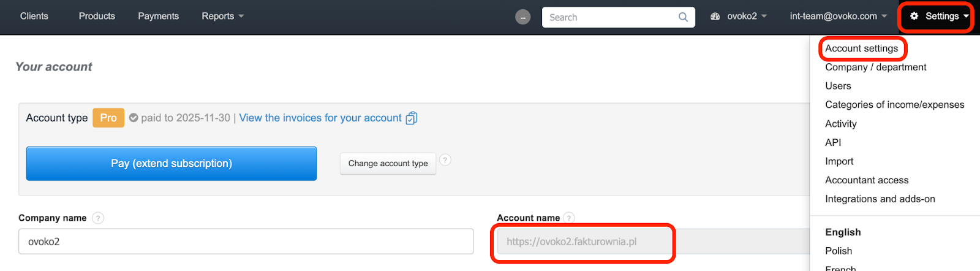
Task: Click the search magnifier icon
Action: [x=683, y=17]
